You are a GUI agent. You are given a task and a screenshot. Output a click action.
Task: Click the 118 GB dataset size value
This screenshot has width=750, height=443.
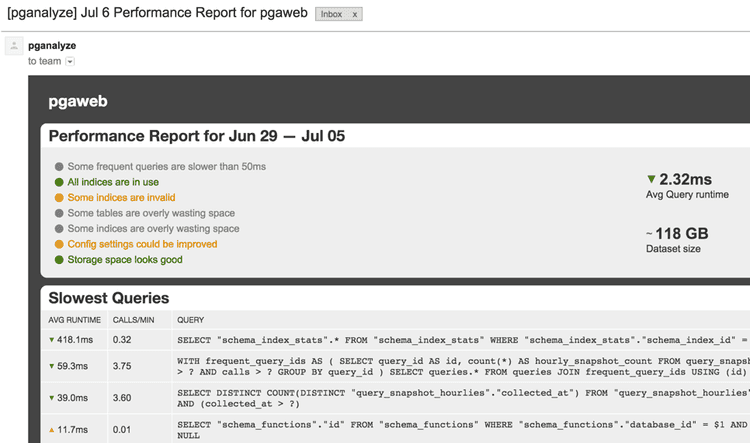pos(682,233)
